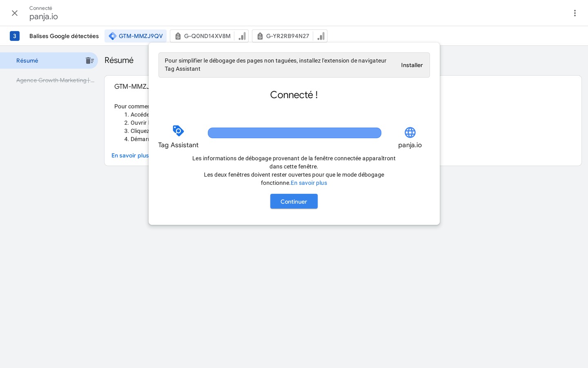Click the Tag Assistant tag icon
This screenshot has height=368, width=588.
coord(178,131)
